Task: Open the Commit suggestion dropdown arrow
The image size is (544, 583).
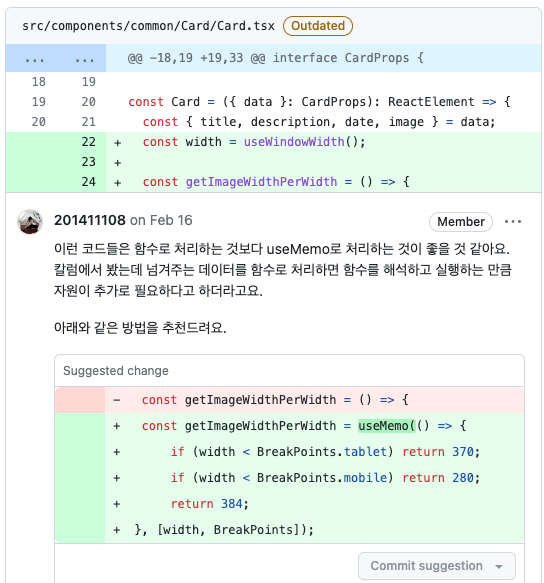Action: point(499,566)
